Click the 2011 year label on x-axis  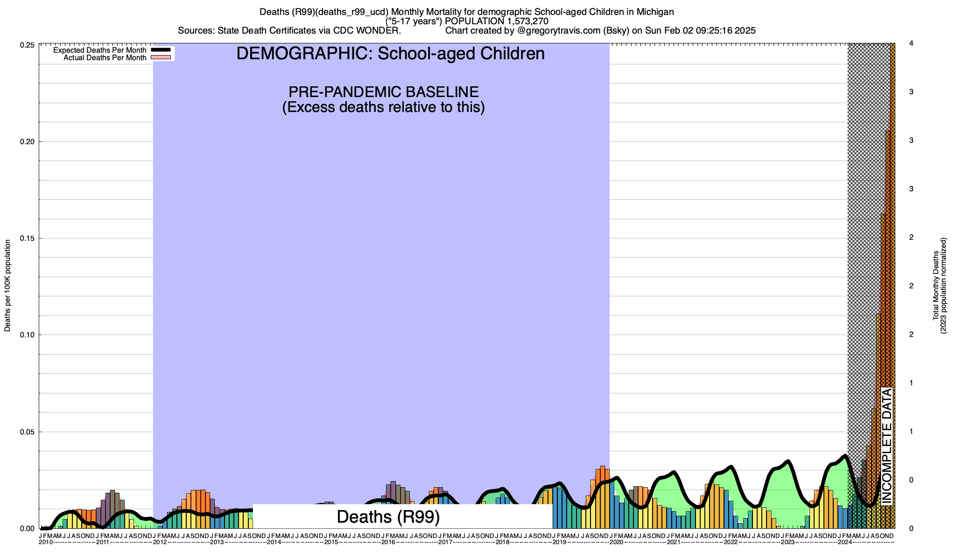coord(103,542)
